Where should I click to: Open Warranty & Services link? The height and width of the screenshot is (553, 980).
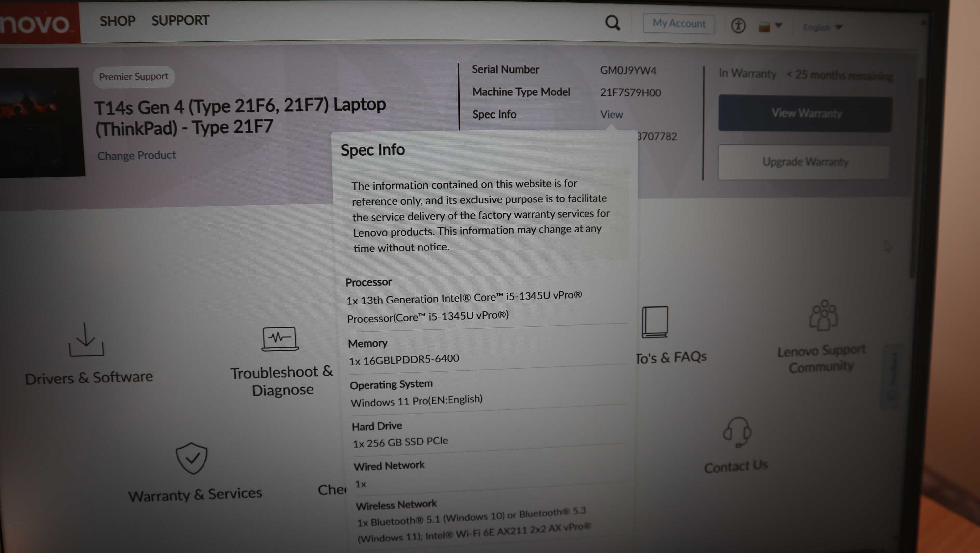click(x=195, y=494)
